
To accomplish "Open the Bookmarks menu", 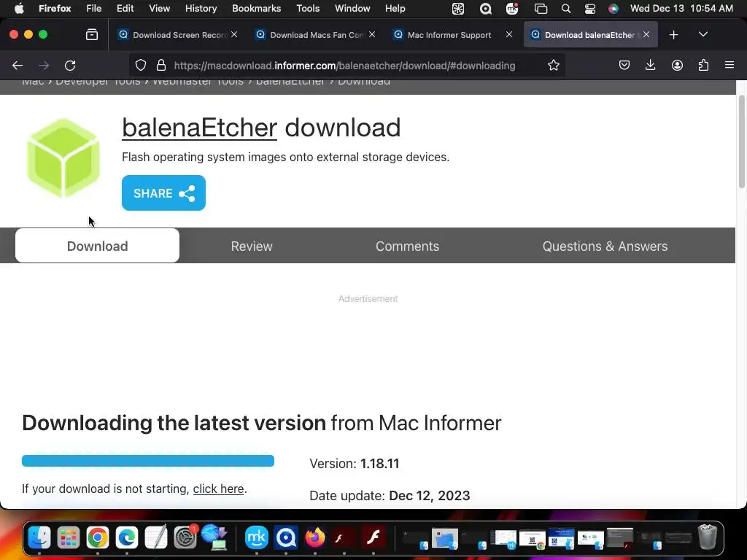I will [256, 8].
